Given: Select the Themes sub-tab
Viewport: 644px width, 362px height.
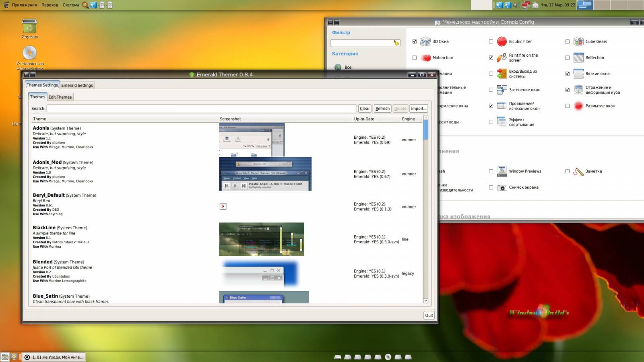Looking at the screenshot, I should pos(37,97).
